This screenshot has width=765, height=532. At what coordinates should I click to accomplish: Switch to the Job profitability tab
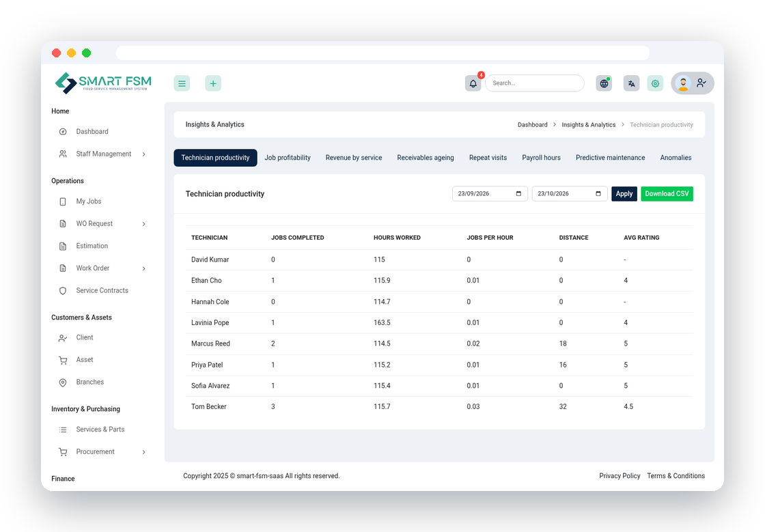pos(288,158)
